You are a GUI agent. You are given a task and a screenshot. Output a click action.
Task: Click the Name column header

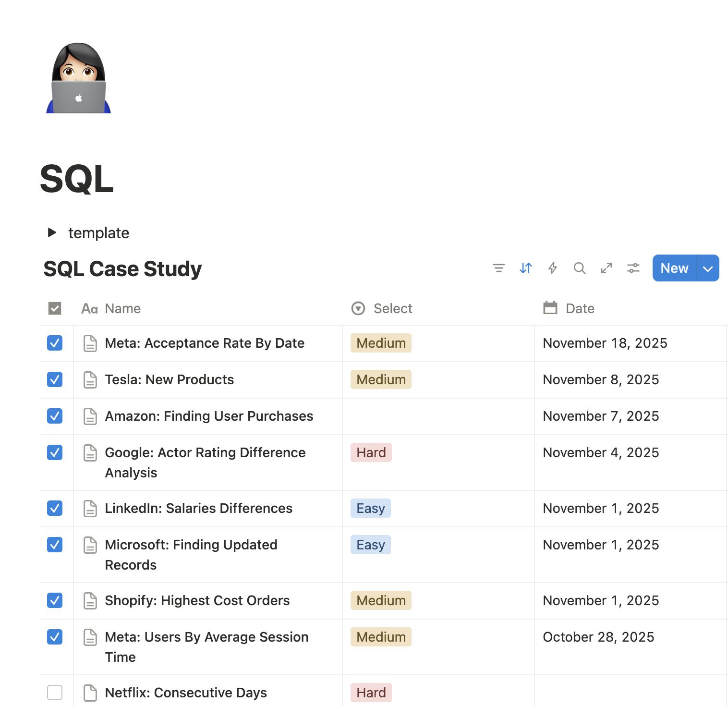pyautogui.click(x=122, y=308)
